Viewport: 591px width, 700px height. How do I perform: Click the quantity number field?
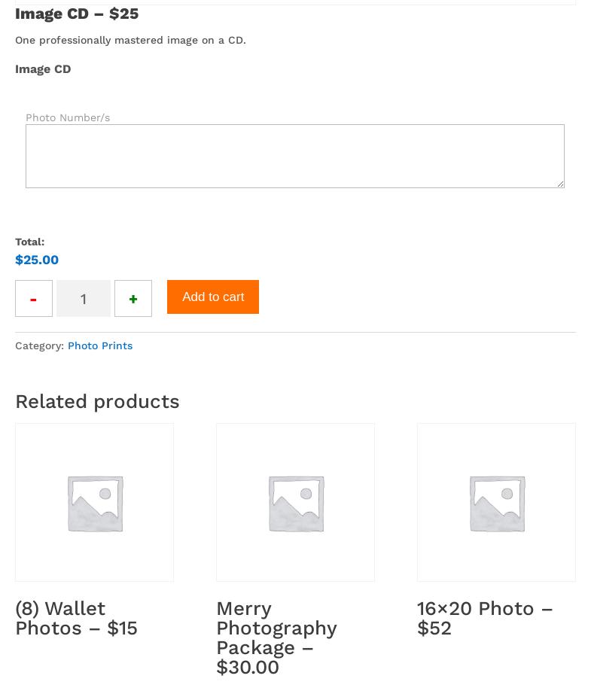point(84,299)
